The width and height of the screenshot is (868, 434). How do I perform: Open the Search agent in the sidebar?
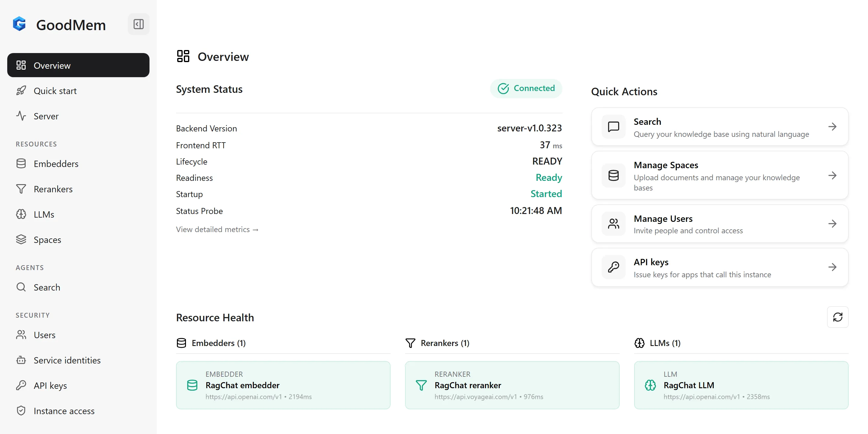click(78, 288)
